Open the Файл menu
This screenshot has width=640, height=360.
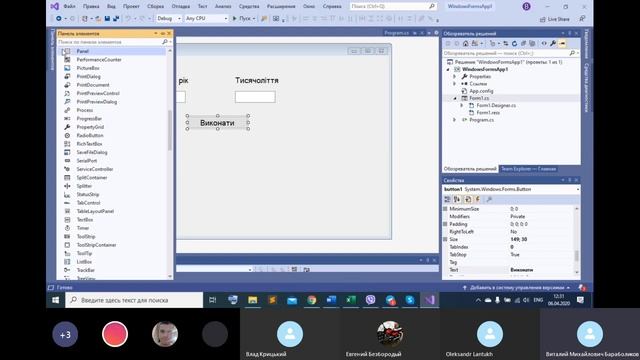69,7
